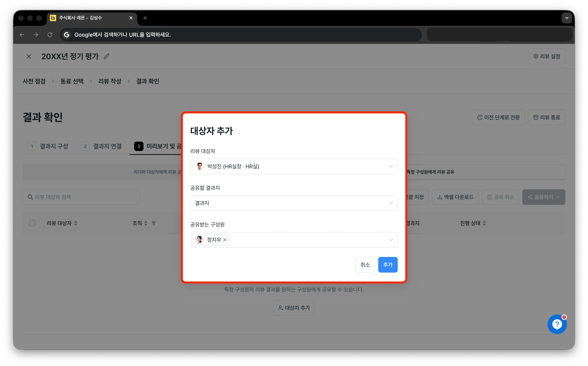Switch to the 결과지 구성 step tab

(x=48, y=146)
